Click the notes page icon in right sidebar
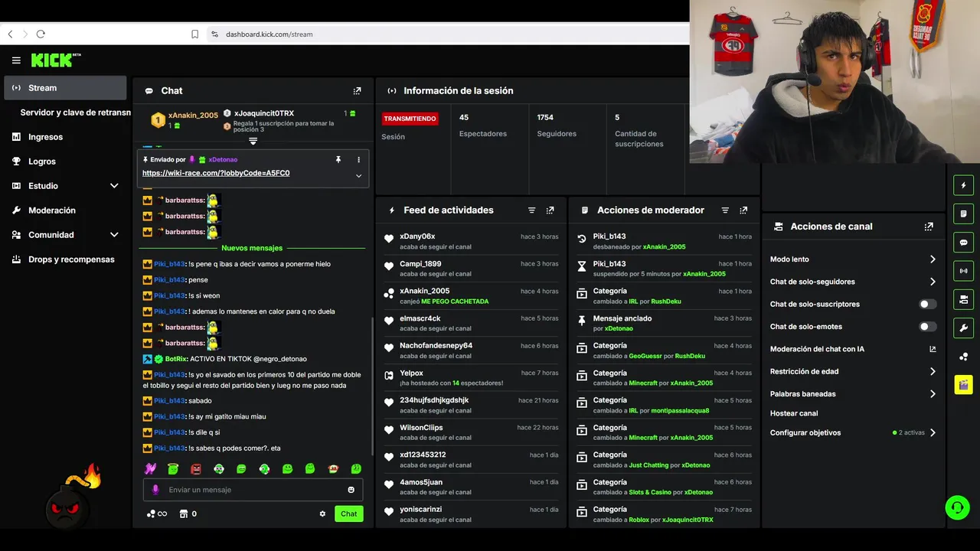 coord(963,214)
